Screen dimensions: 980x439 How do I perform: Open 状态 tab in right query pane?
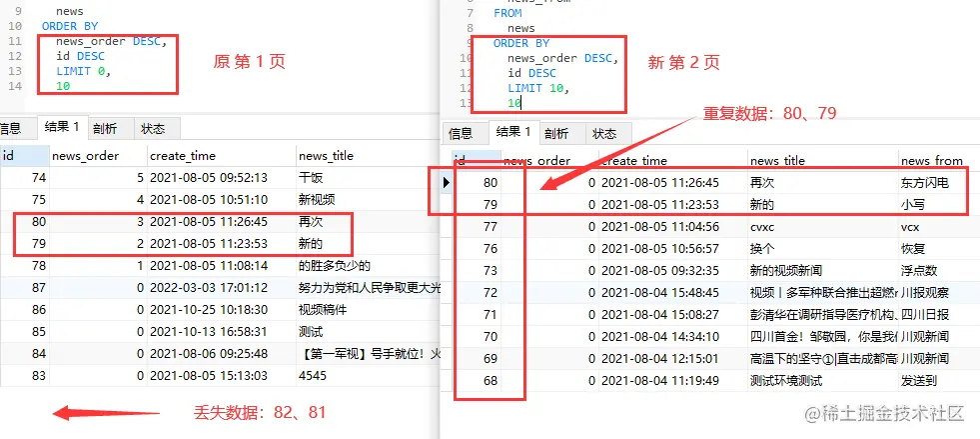coord(604,134)
